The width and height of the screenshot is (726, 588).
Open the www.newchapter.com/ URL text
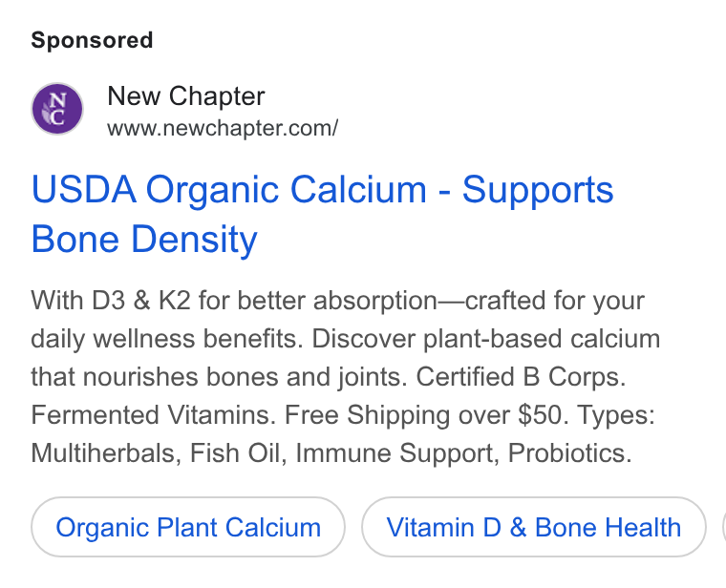[223, 128]
